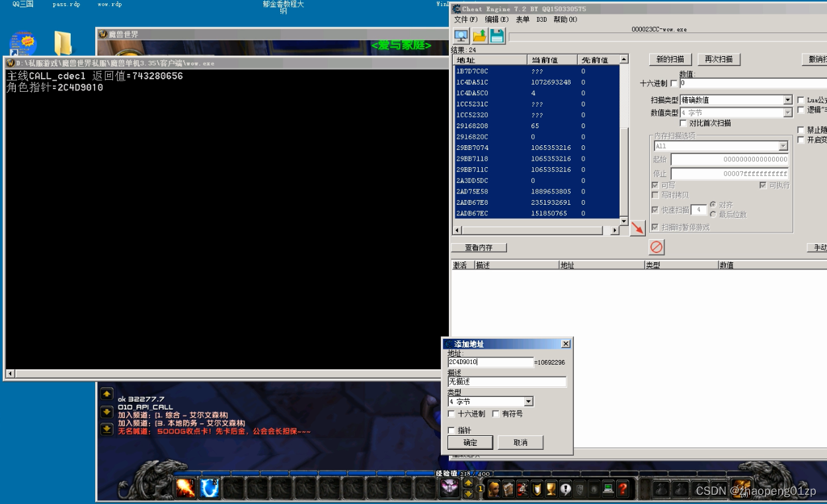Open the talents micro button

523,489
